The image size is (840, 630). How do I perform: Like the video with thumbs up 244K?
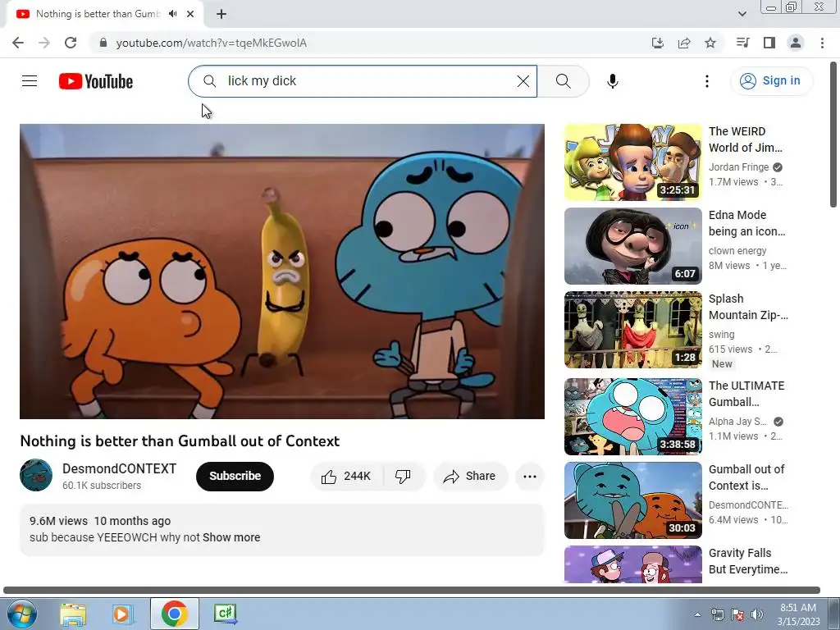pyautogui.click(x=346, y=477)
